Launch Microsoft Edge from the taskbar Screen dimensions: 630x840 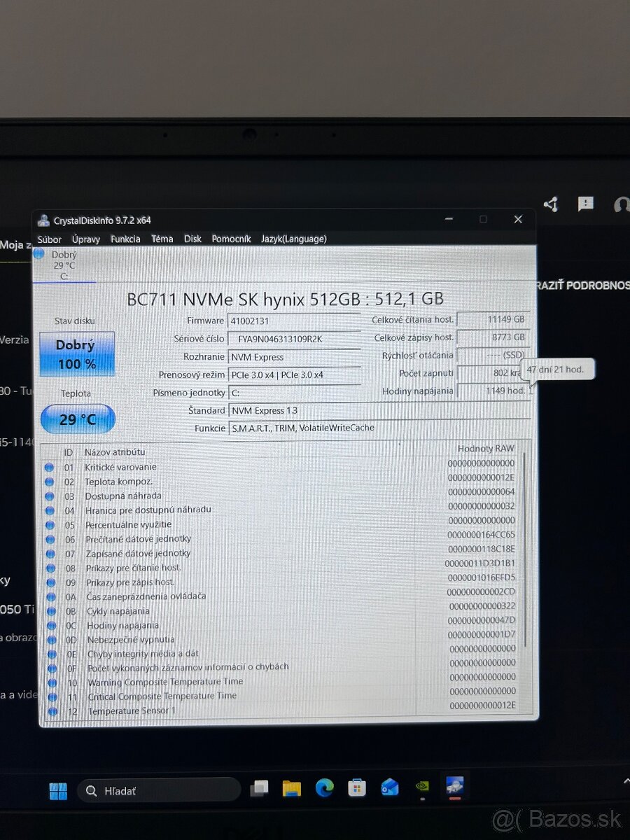click(x=323, y=787)
